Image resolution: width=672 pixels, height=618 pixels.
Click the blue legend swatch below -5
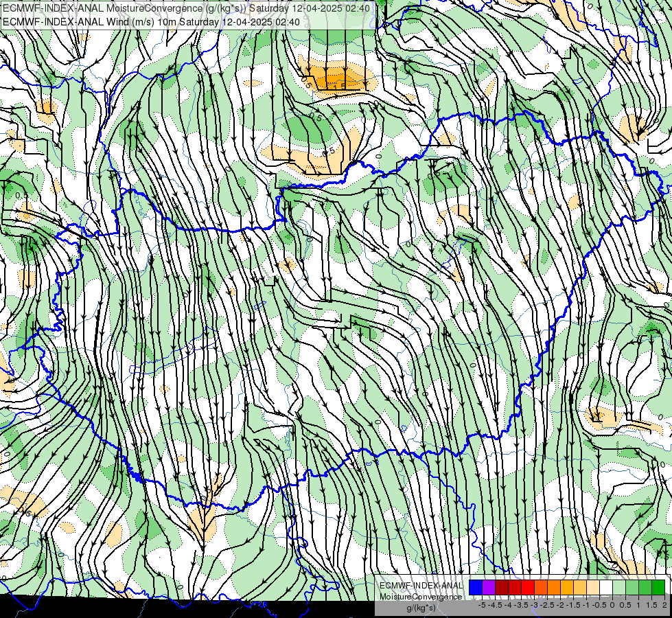[476, 588]
